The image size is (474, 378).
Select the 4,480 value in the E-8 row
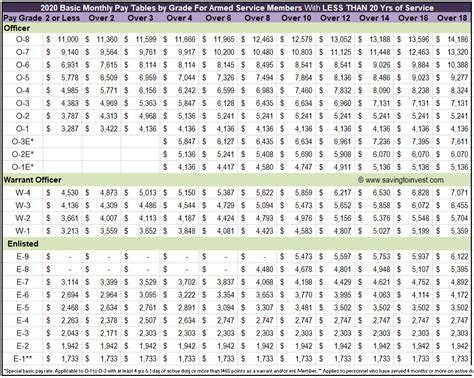pyautogui.click(x=264, y=269)
